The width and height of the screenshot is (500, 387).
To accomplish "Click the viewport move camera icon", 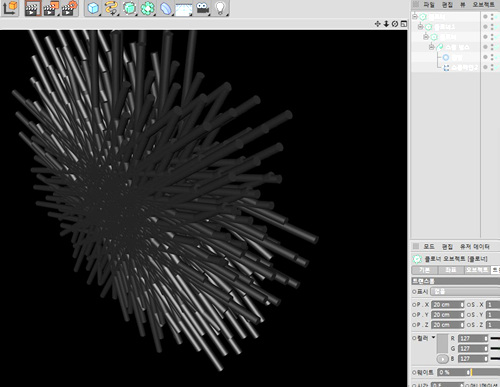I will [x=377, y=24].
